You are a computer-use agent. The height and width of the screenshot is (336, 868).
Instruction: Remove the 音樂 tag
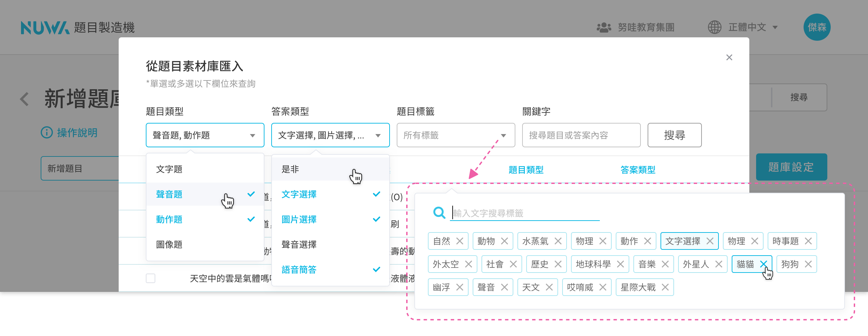click(x=665, y=264)
